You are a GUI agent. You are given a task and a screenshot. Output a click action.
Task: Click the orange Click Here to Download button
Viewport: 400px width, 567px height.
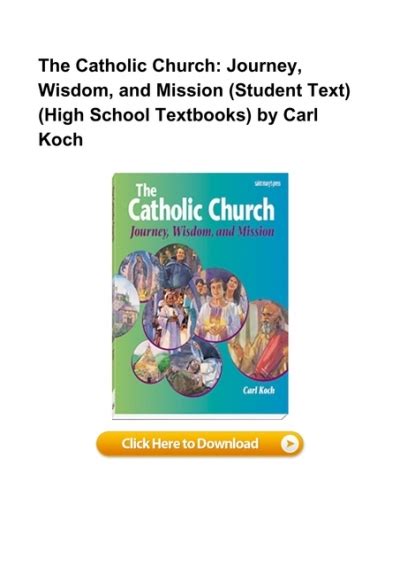click(x=200, y=444)
